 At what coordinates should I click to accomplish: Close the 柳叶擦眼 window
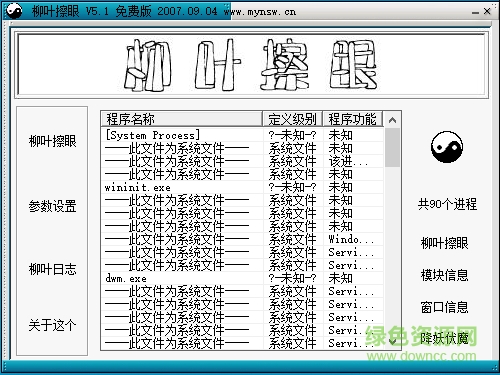tap(487, 11)
